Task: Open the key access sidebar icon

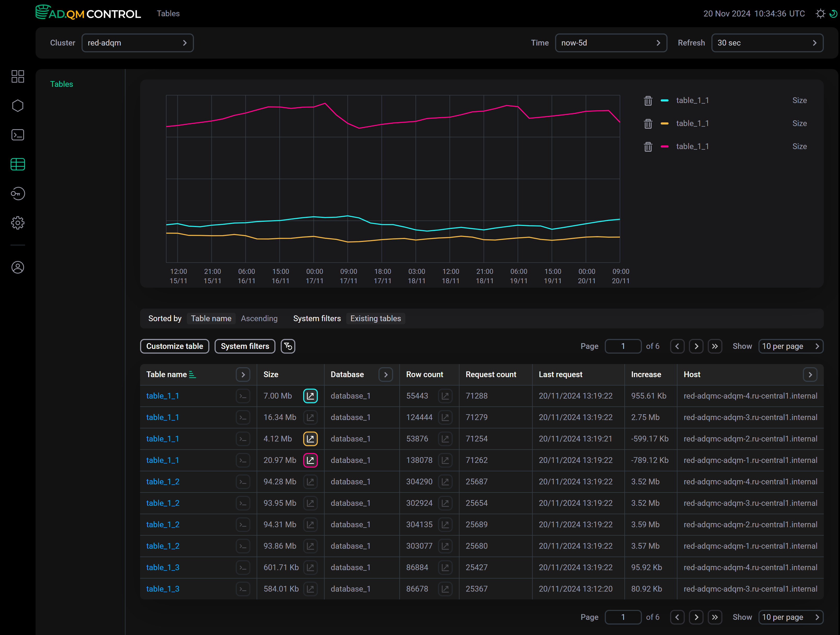Action: (18, 194)
